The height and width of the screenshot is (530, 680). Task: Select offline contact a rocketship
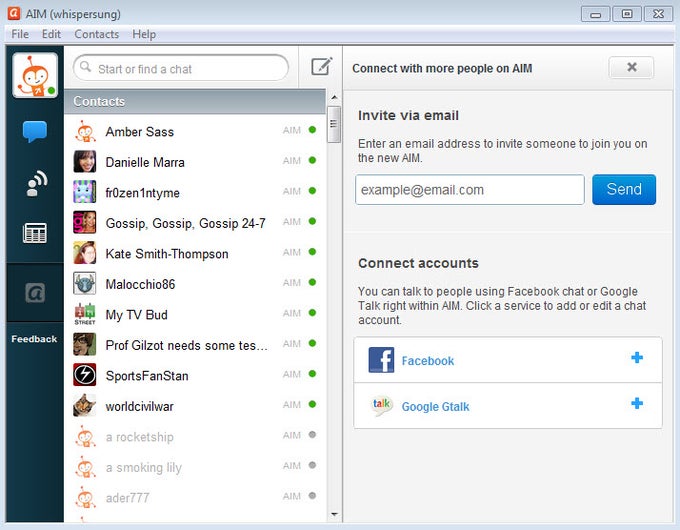point(195,436)
